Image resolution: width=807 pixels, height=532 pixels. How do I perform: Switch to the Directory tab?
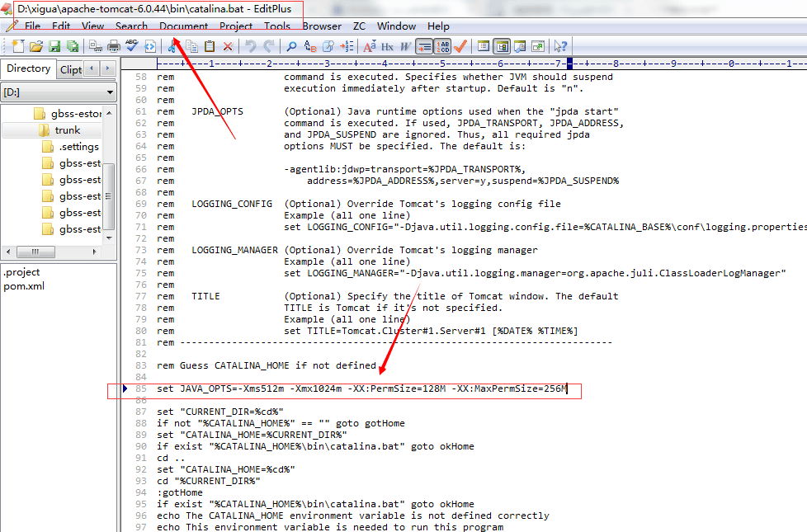coord(28,68)
